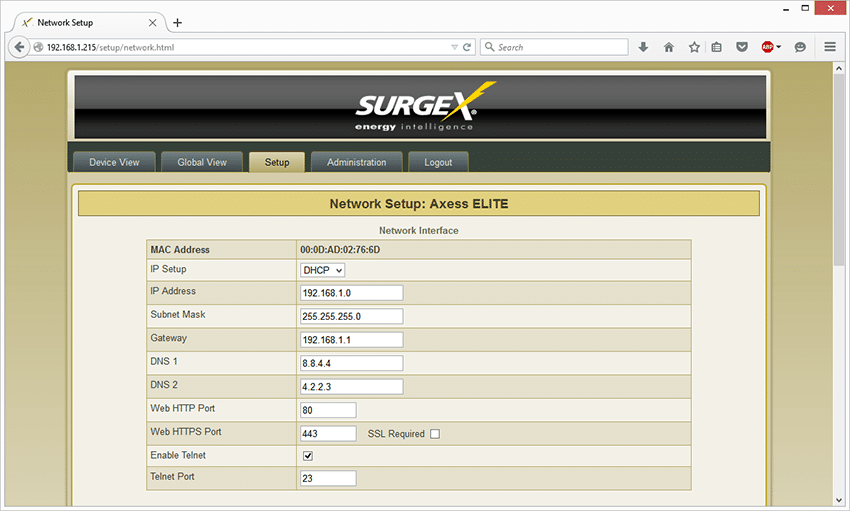This screenshot has height=511, width=850.
Task: Open the URL bar history dropdown arrow
Action: point(454,47)
